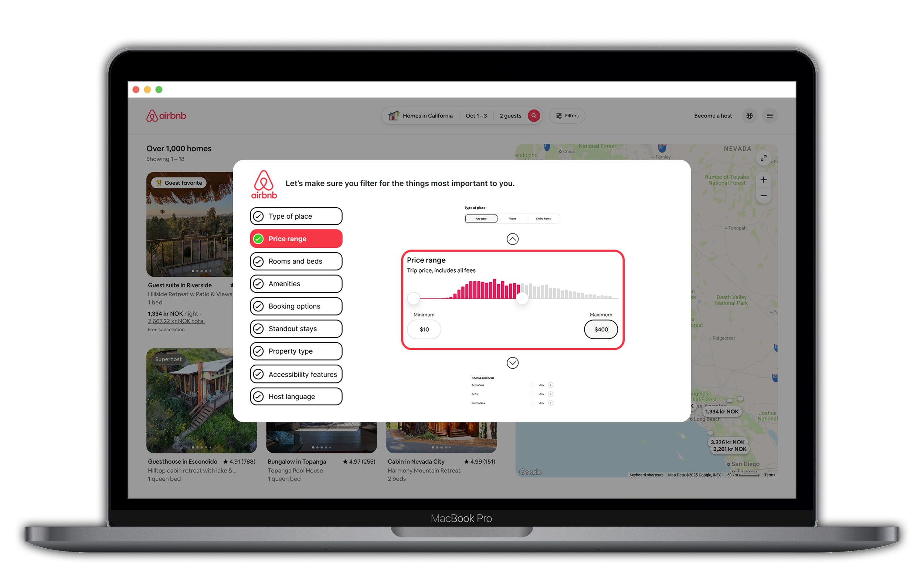Zoom in on the map

[764, 180]
